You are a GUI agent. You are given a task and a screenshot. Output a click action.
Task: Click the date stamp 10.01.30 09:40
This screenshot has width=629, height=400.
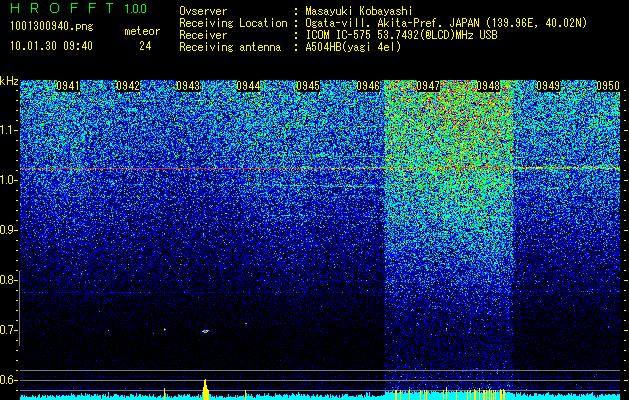[x=51, y=46]
